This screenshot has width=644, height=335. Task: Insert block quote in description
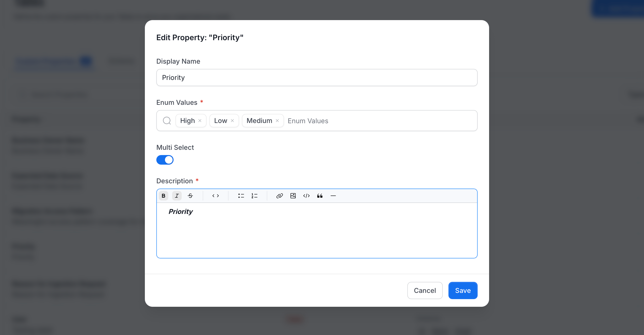(x=320, y=196)
